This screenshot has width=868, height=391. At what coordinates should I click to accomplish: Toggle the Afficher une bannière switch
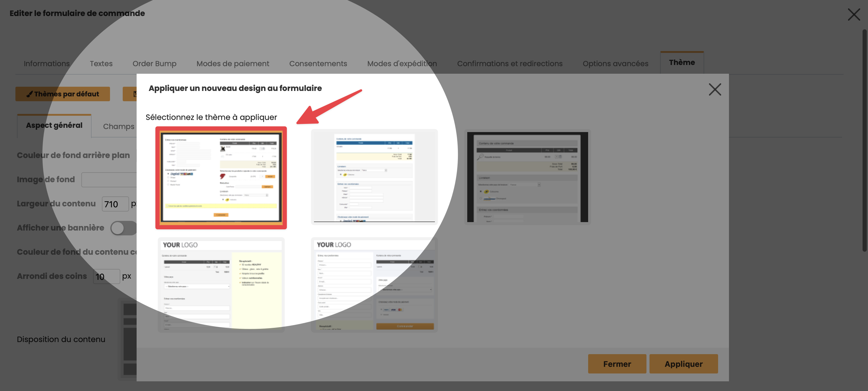pos(123,228)
